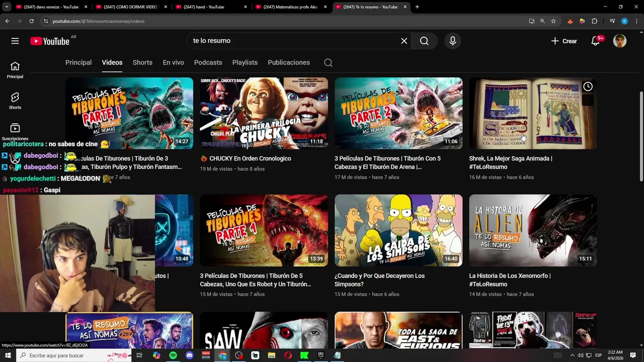Open the Publicaciones channel tab
This screenshot has height=362, width=644.
(289, 63)
